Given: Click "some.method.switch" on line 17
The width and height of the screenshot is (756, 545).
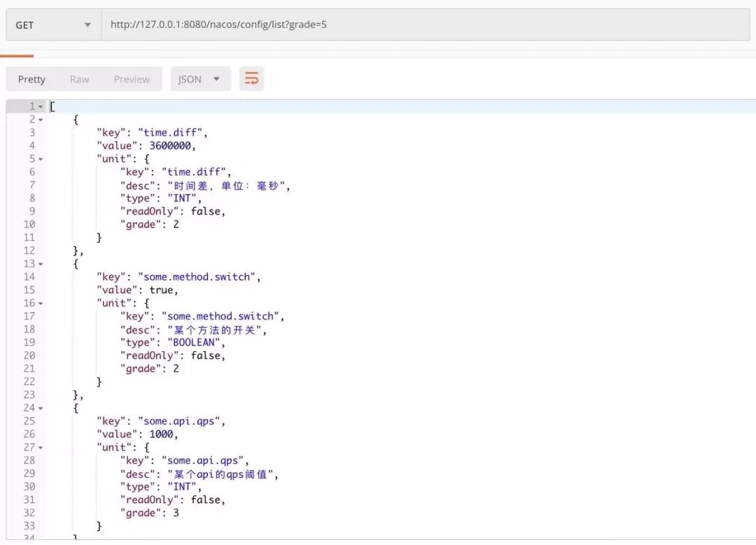Looking at the screenshot, I should pyautogui.click(x=220, y=317).
